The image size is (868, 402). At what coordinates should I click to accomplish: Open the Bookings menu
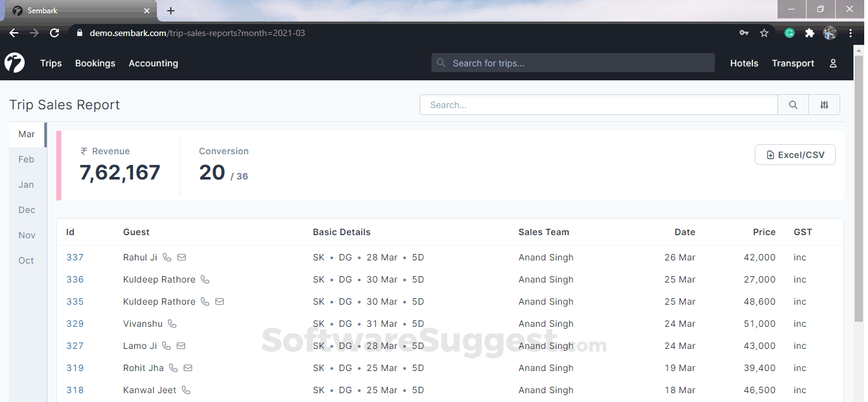pyautogui.click(x=95, y=63)
